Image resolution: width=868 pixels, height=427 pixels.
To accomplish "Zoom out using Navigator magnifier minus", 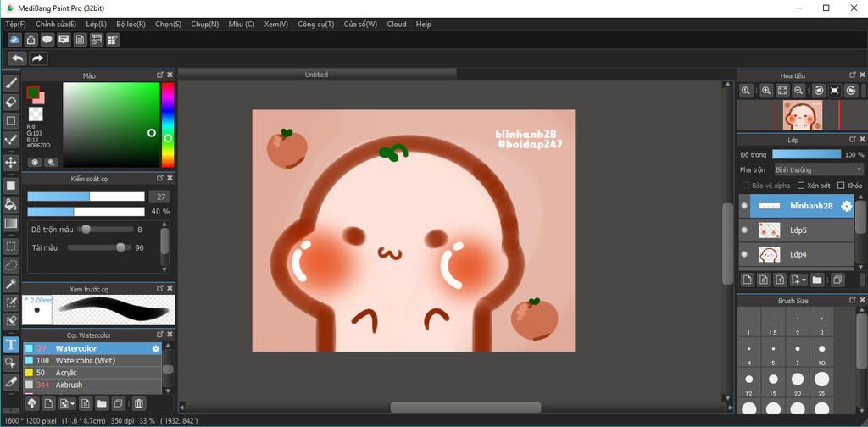I will pyautogui.click(x=798, y=90).
